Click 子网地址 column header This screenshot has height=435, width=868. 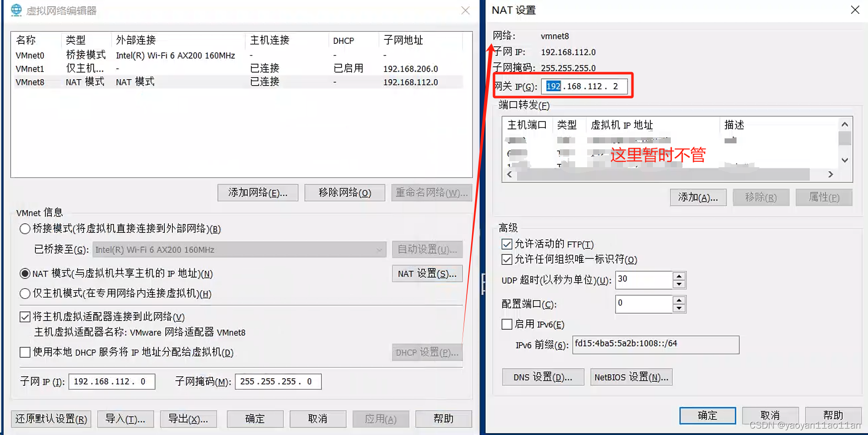421,40
